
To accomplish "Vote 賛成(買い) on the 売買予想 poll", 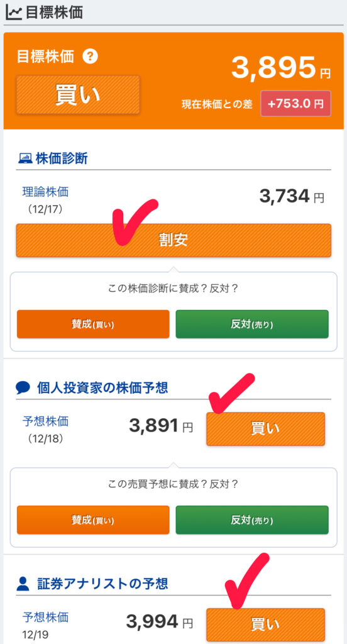I will click(93, 520).
